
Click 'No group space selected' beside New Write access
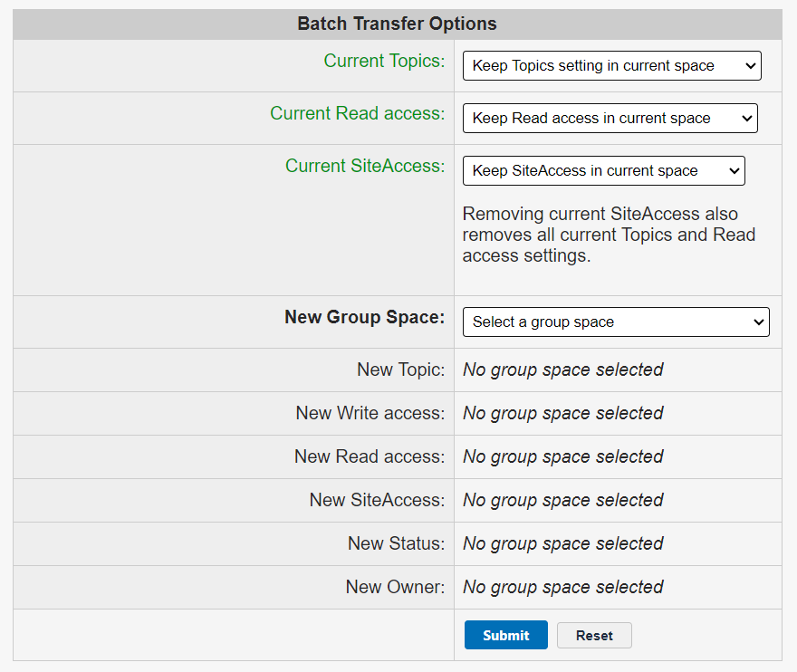pos(563,414)
